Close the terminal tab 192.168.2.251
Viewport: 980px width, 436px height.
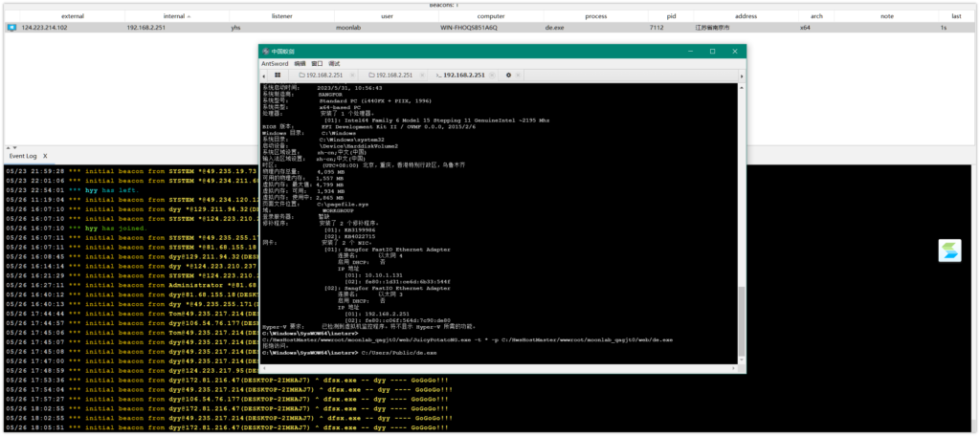pos(492,75)
